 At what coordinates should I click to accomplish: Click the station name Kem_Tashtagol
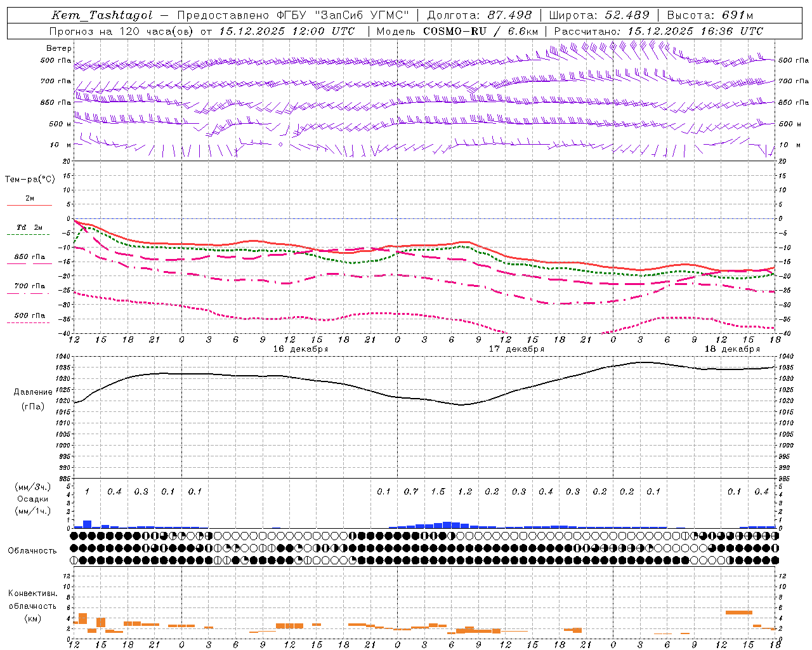102,15
